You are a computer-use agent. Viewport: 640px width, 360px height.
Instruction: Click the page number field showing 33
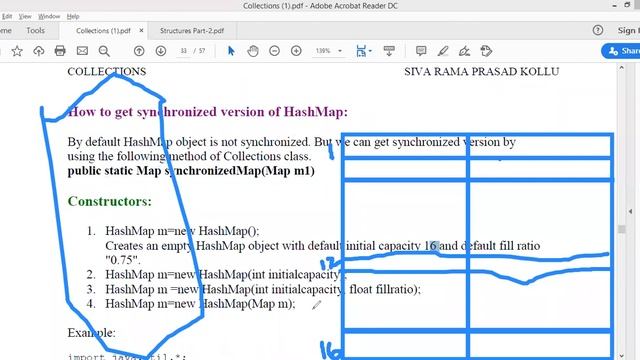184,51
